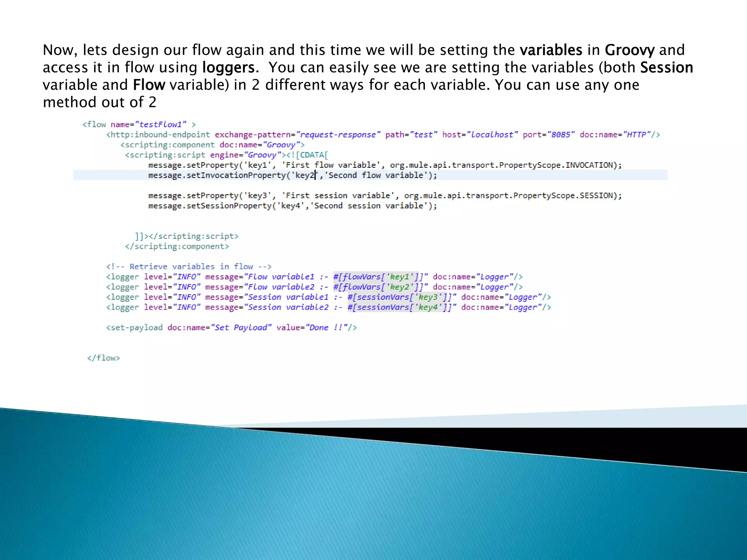Click the sessionVars['key3'] expression

[399, 297]
